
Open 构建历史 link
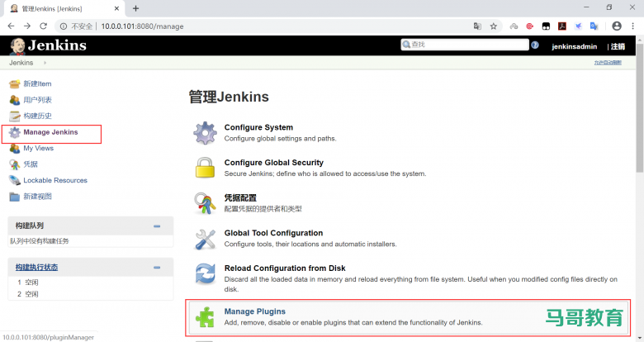[x=37, y=116]
